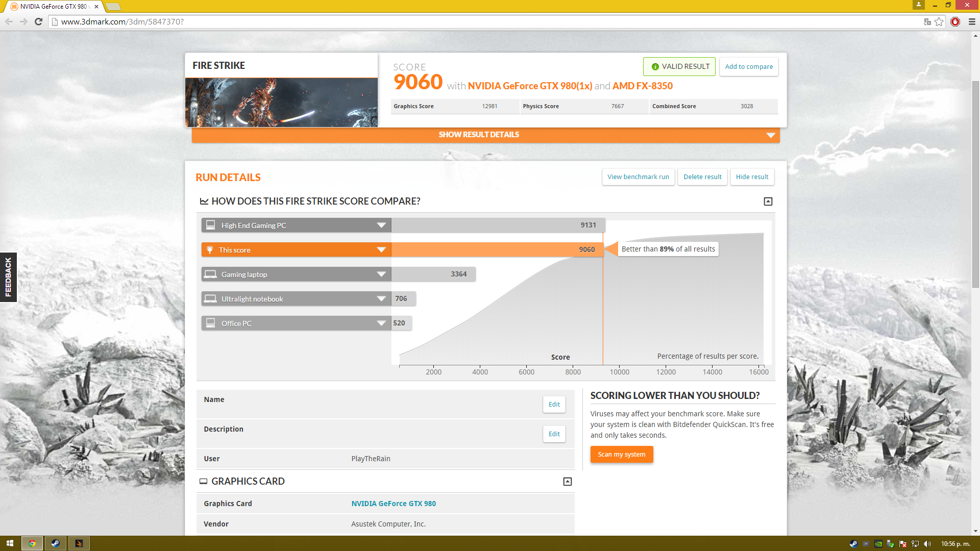Image resolution: width=980 pixels, height=551 pixels.
Task: Open the This score dropdown
Action: [381, 250]
